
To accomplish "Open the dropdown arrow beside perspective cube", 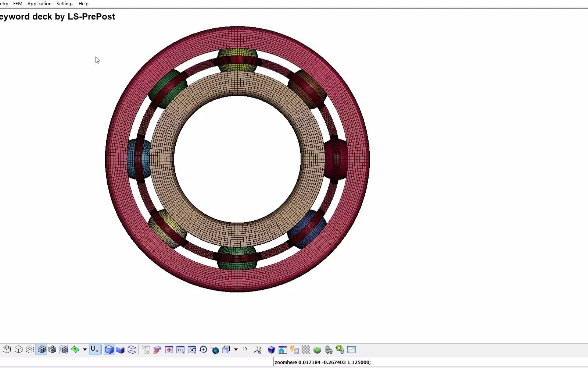I will pyautogui.click(x=236, y=350).
